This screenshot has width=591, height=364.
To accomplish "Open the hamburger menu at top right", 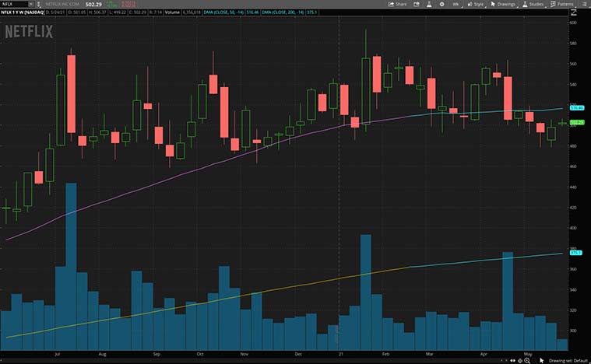I will pyautogui.click(x=586, y=4).
